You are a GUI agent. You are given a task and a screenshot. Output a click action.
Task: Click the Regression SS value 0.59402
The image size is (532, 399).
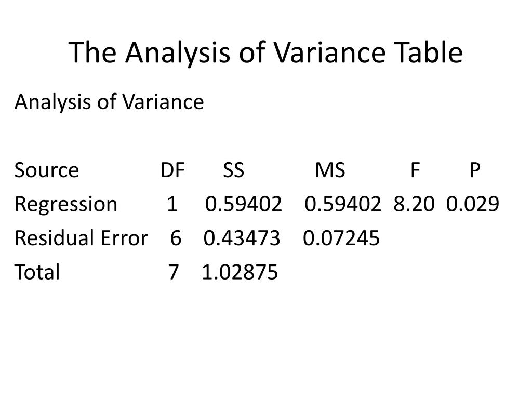pyautogui.click(x=243, y=204)
